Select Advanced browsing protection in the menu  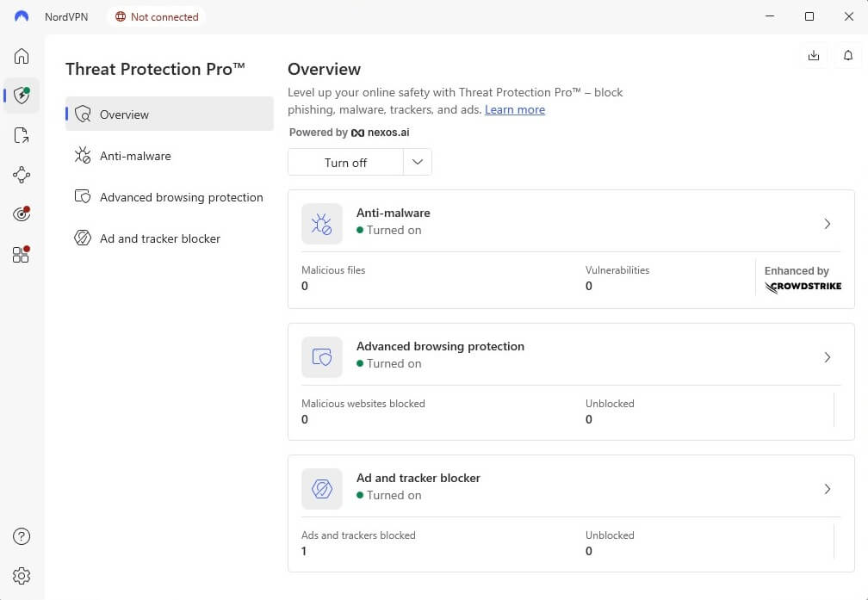pyautogui.click(x=182, y=197)
